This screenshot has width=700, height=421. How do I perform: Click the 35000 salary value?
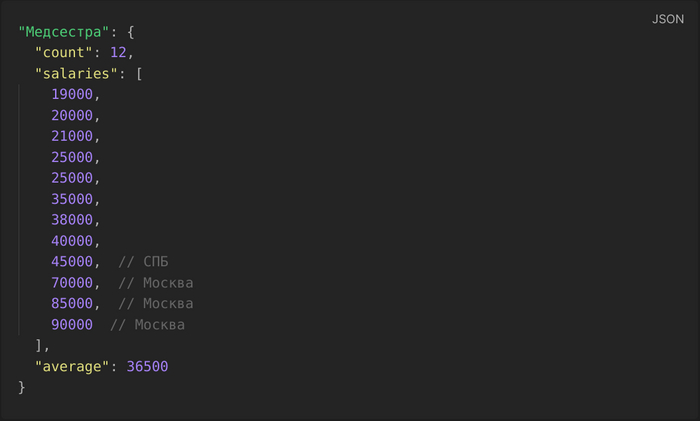(x=72, y=199)
